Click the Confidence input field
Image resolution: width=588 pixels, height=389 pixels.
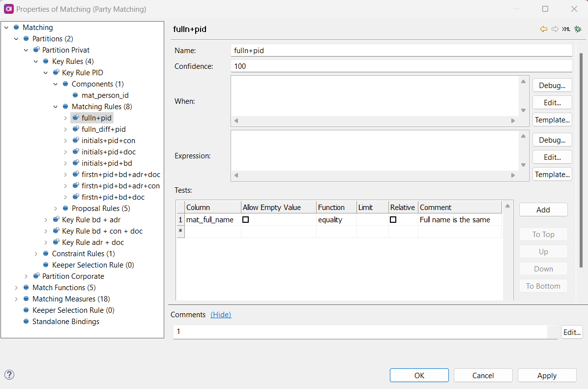click(x=401, y=66)
